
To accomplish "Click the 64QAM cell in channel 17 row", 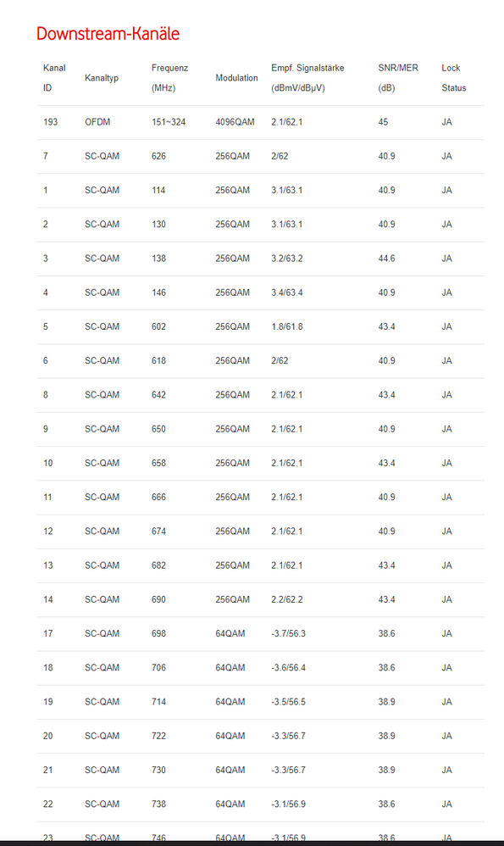I will point(230,633).
